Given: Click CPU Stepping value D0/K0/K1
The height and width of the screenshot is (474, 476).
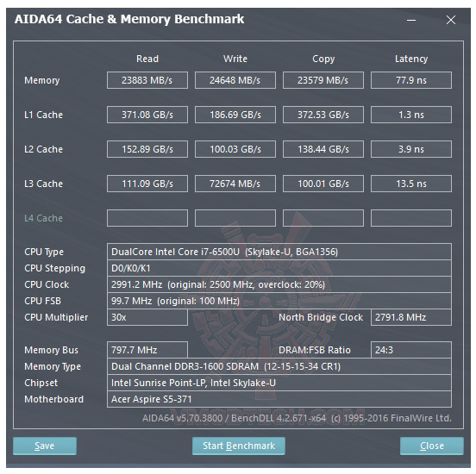Looking at the screenshot, I should (x=279, y=268).
